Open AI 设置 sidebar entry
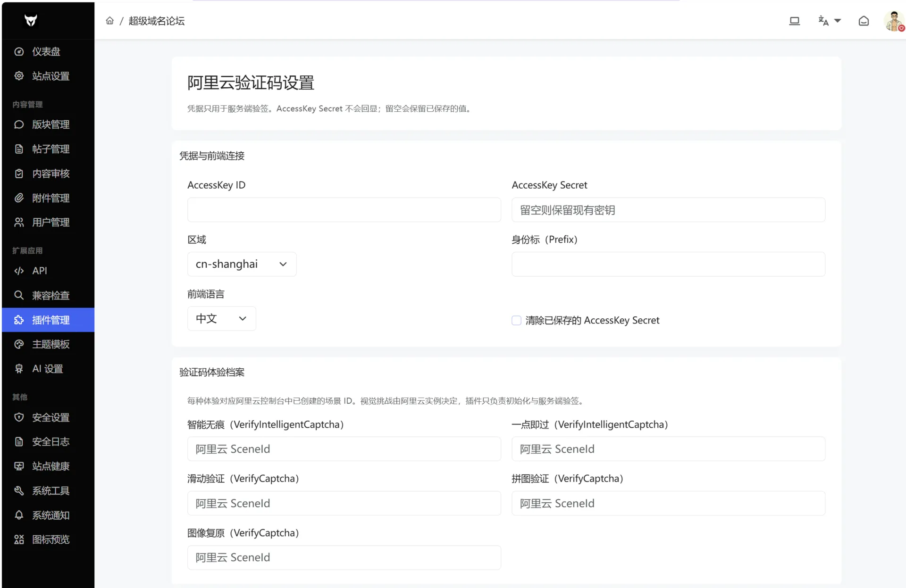The image size is (906, 588). coord(48,369)
